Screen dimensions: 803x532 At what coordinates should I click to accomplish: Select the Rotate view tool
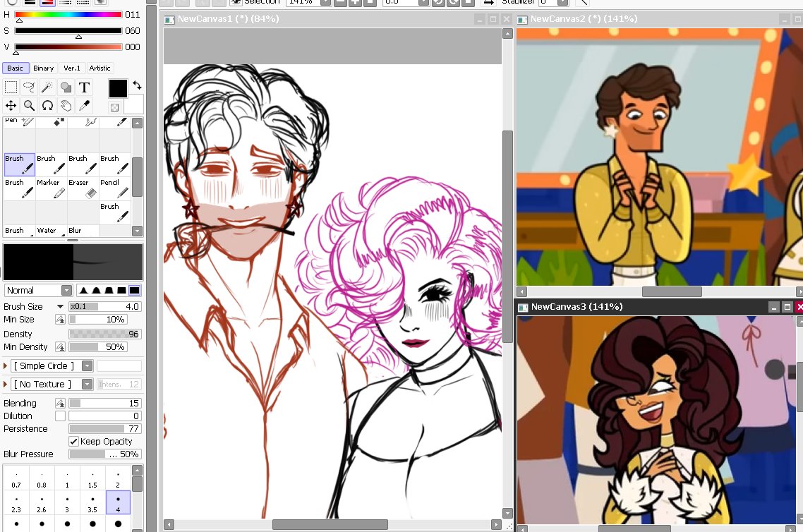47,105
